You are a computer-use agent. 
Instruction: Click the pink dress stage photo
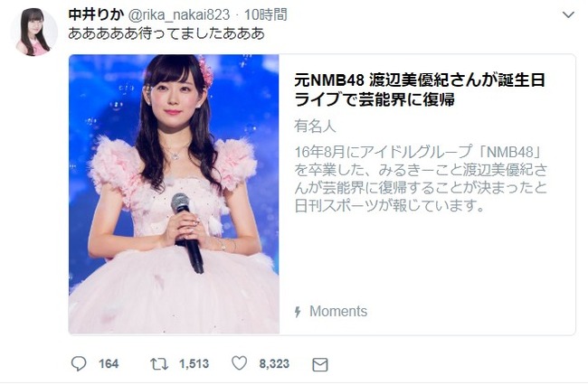pos(174,194)
